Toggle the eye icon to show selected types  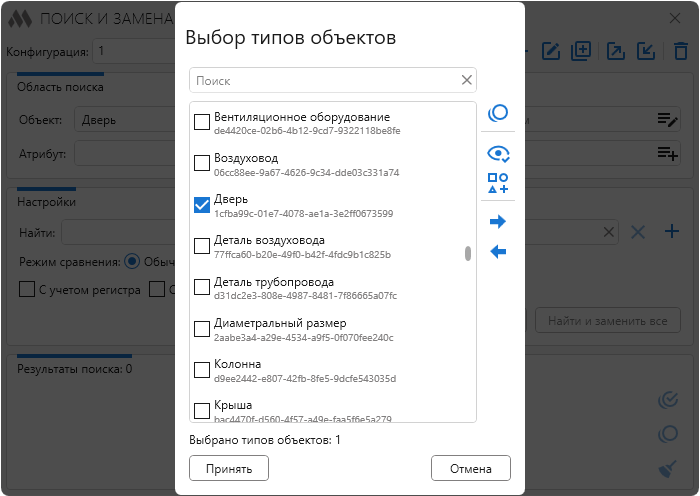[498, 153]
